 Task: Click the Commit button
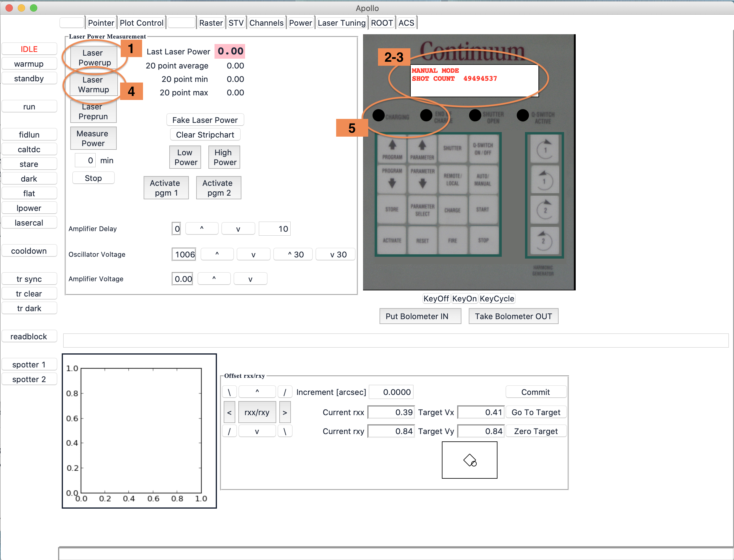tap(536, 392)
